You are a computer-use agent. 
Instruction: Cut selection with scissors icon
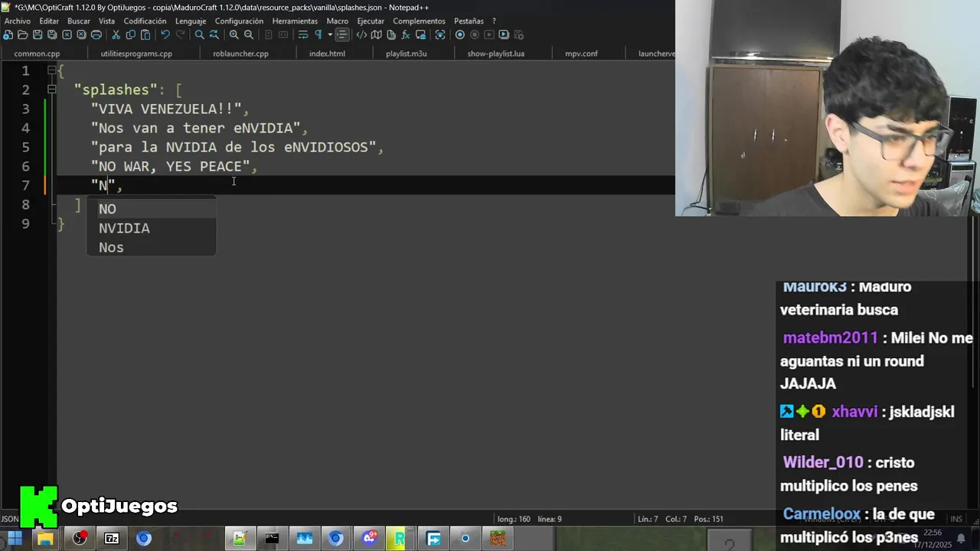[116, 34]
